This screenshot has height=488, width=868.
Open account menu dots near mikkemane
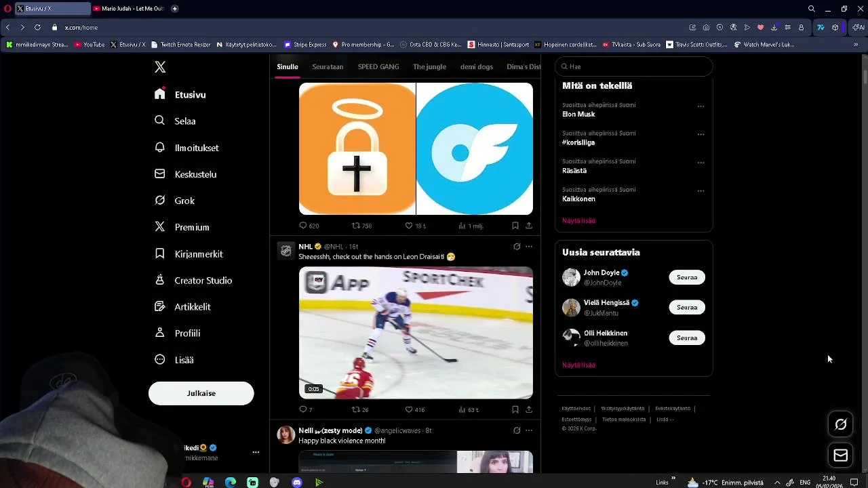tap(256, 452)
